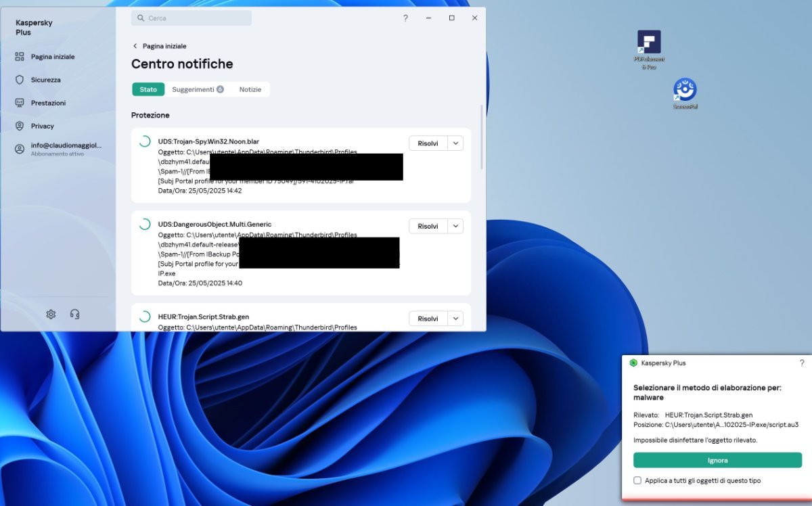Expand options dropdown for HEUR:Trojan.Script.Strab.gen

point(455,319)
